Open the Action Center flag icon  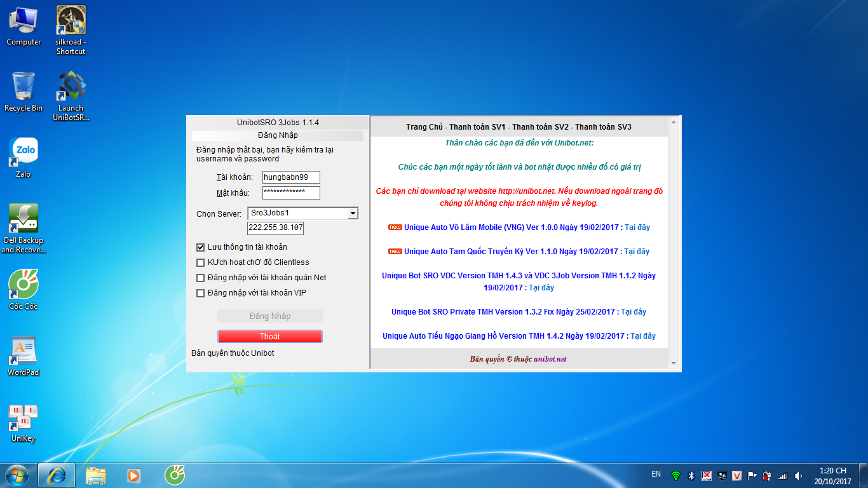752,475
